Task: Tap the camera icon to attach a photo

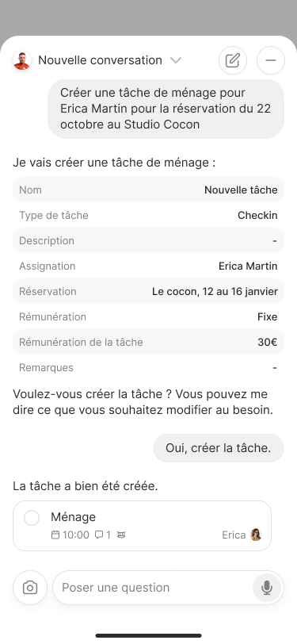Action: click(30, 588)
